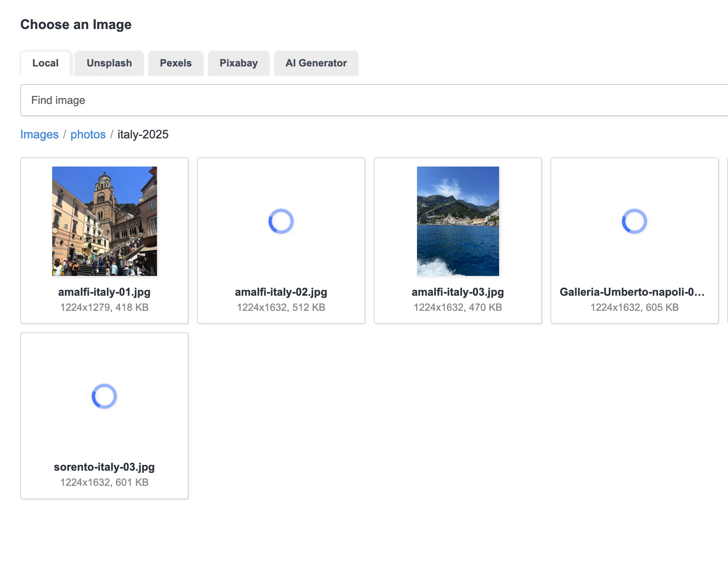The height and width of the screenshot is (567, 728).
Task: Select the Amalfi cathedral photo thumbnail
Action: point(104,221)
